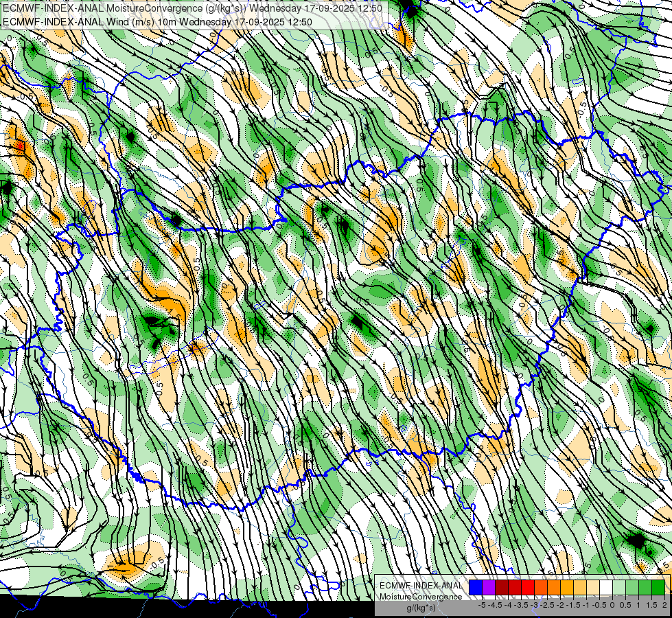The image size is (672, 618).
Task: Pick legend swatch between -4.5 and -4
Action: (502, 587)
